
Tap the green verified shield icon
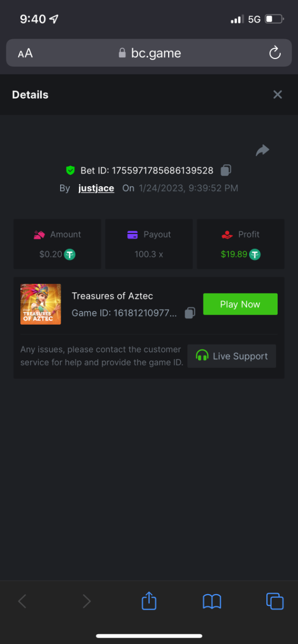click(70, 171)
